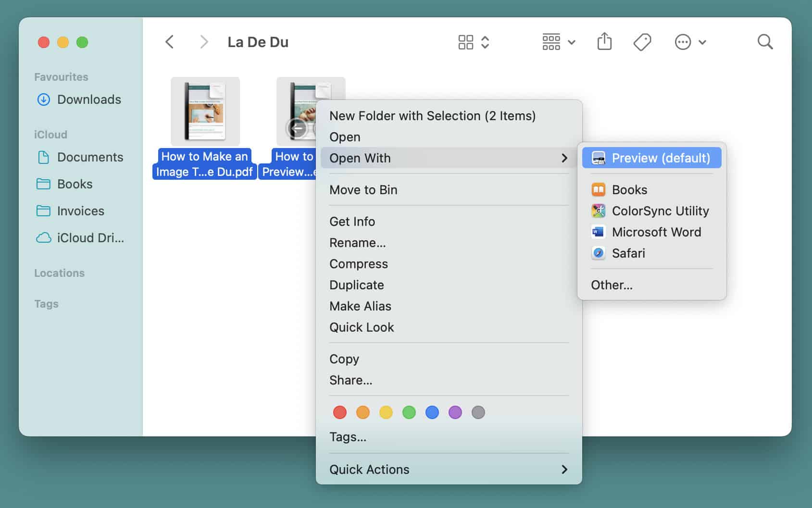Select the How to Make an Image PDF thumbnail

205,111
